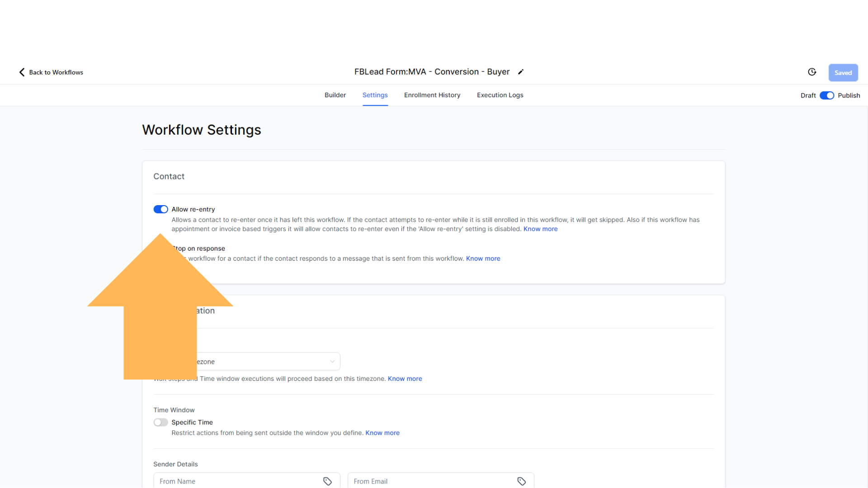Open the Execution Logs tab

click(x=500, y=95)
